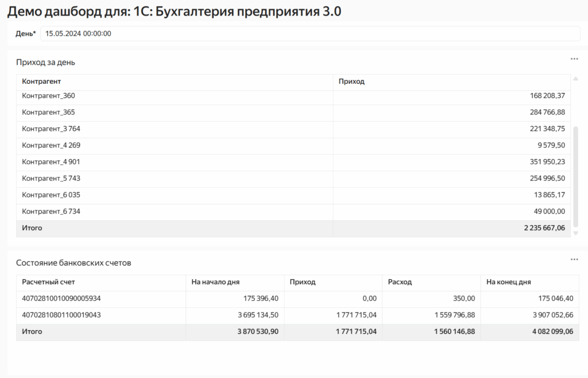Open the three-dot menu of Состояние банковских счетов

pos(574,260)
